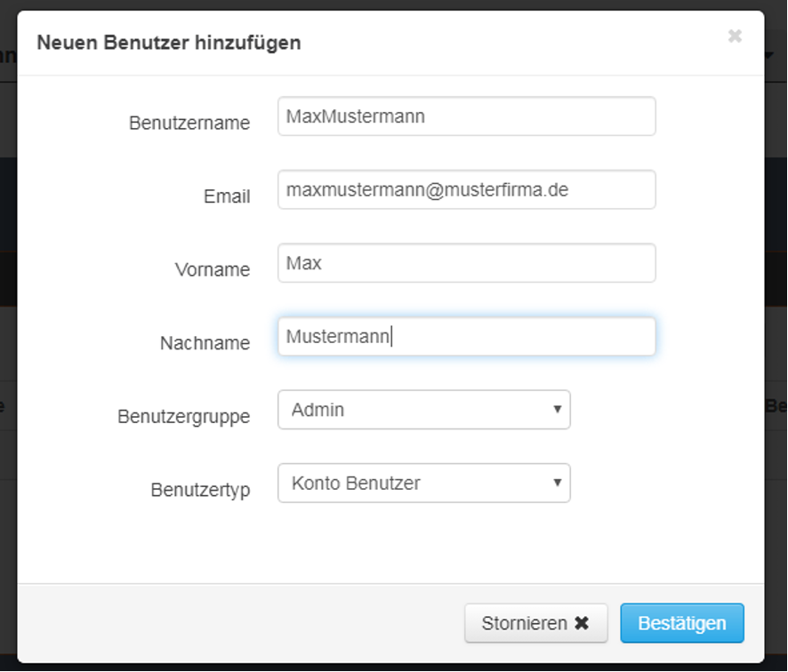Click the caret behind dialog's top-right corner
Image resolution: width=788 pixels, height=672 pixels.
(x=769, y=55)
